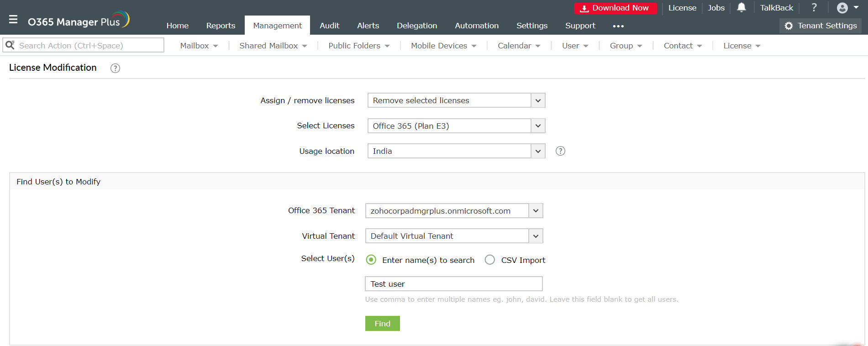Open the help question mark in header
Screen dimensions: 868x346
[x=814, y=8]
